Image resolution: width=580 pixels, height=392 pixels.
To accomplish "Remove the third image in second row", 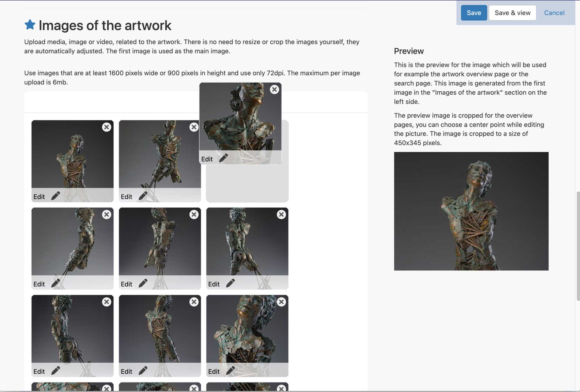I will pyautogui.click(x=281, y=215).
